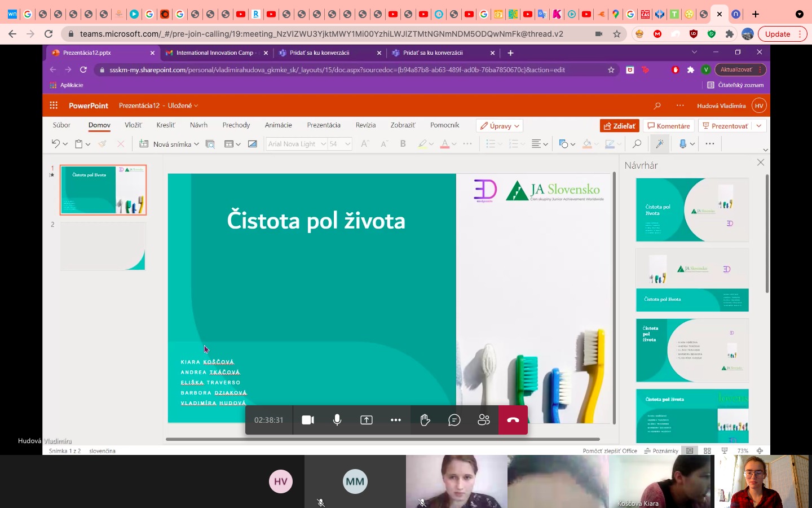
Task: Toggle numbered list
Action: 513,144
